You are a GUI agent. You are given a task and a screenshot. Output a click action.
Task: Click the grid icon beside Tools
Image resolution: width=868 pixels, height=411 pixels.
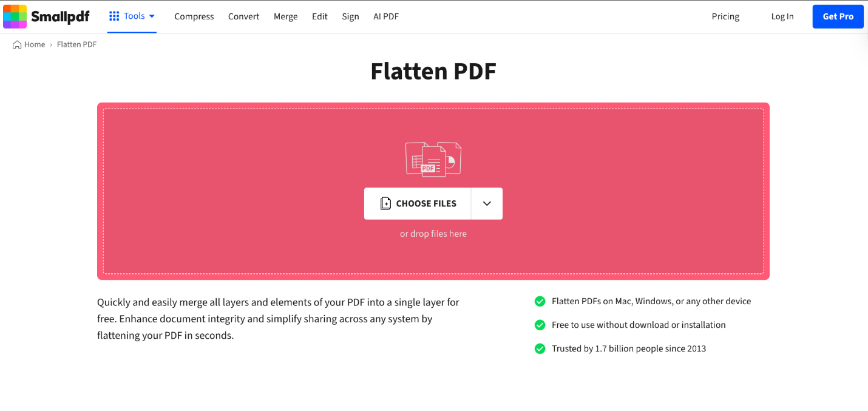115,16
